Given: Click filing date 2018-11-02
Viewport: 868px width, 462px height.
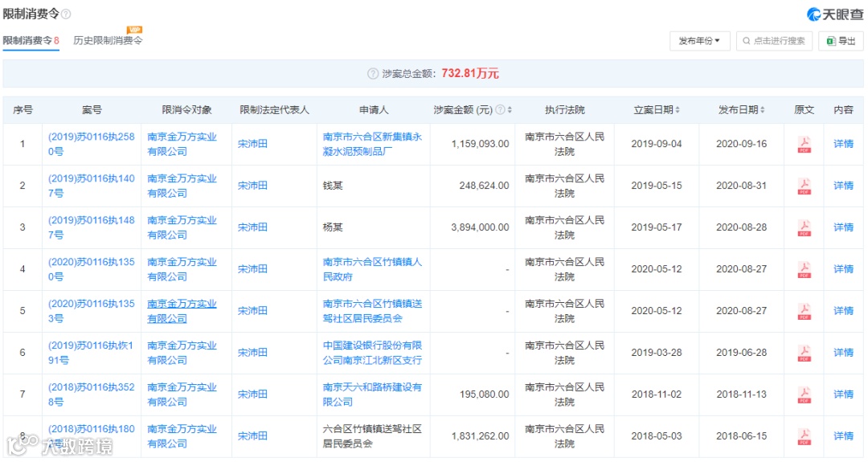Looking at the screenshot, I should (657, 395).
